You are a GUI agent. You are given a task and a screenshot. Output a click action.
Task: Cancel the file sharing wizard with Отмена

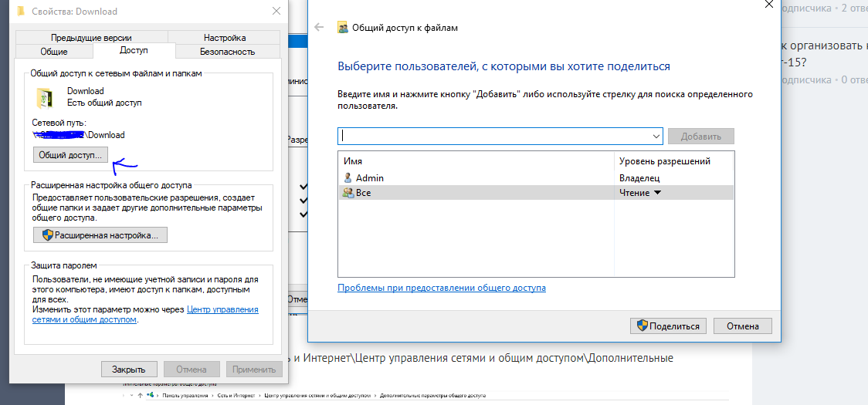tap(742, 326)
